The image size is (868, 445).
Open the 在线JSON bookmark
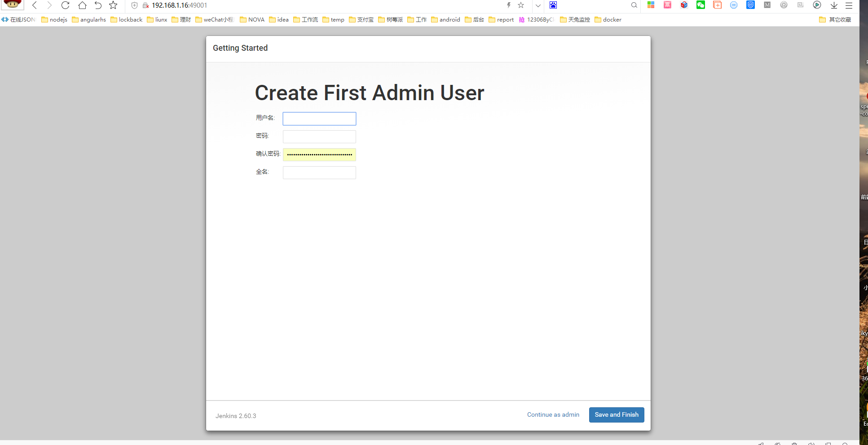click(18, 20)
